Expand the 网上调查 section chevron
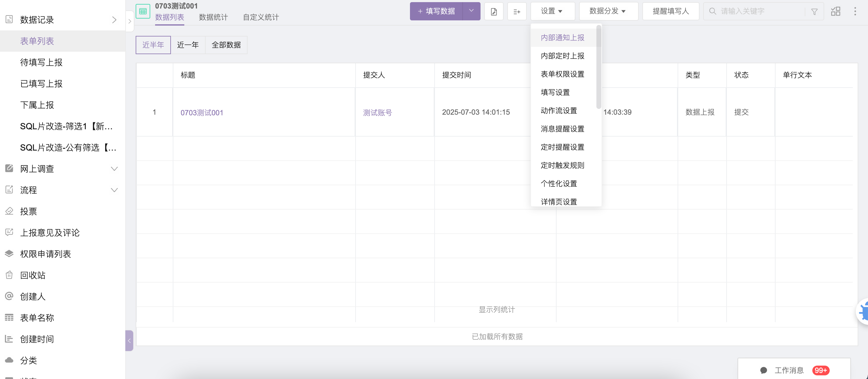This screenshot has height=379, width=868. (x=114, y=169)
